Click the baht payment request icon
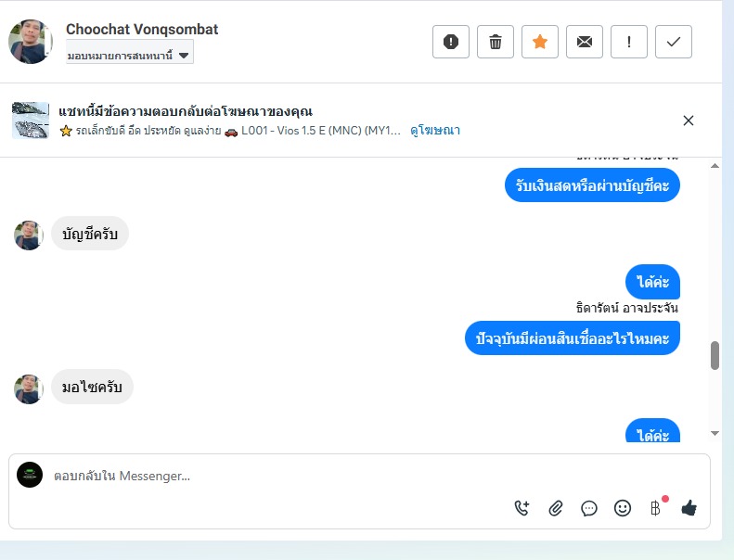The image size is (734, 560). click(655, 507)
